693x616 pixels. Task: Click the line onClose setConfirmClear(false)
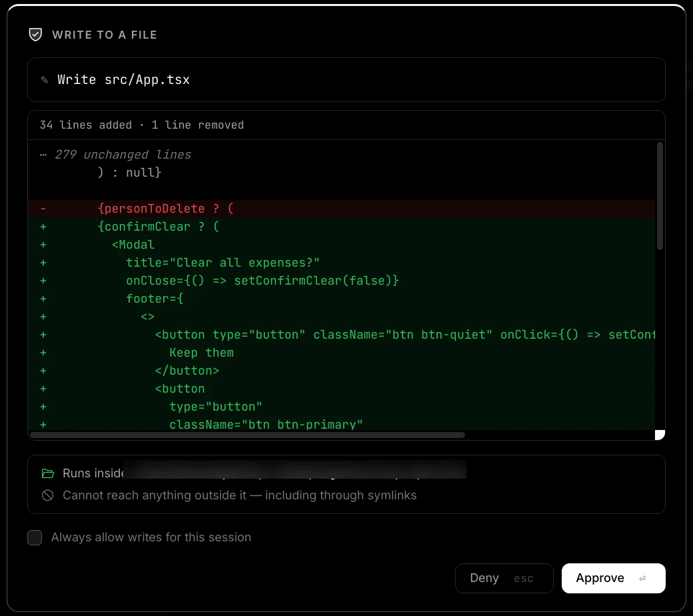tap(342, 281)
